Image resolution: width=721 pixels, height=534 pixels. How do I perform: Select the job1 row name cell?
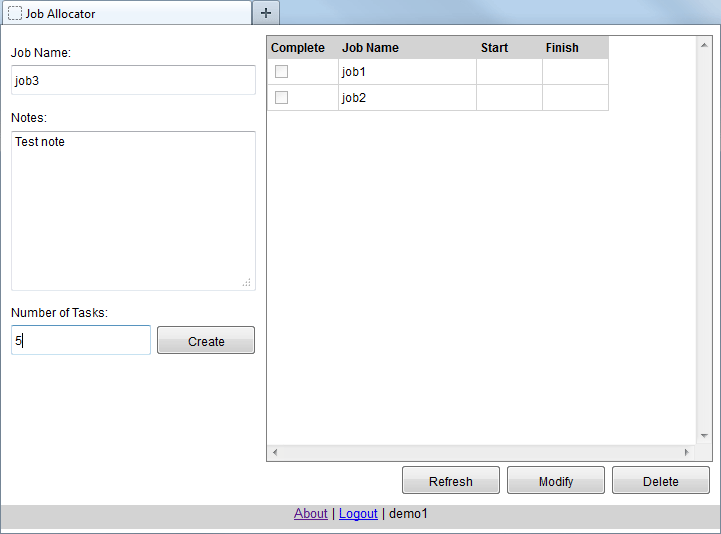(406, 72)
